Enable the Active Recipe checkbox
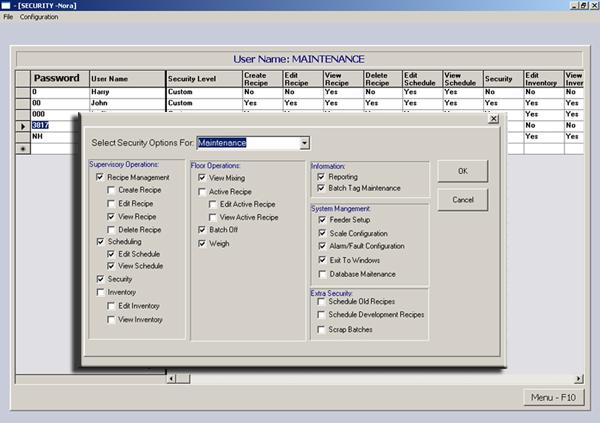Screen dimensions: 600x423 (202, 191)
